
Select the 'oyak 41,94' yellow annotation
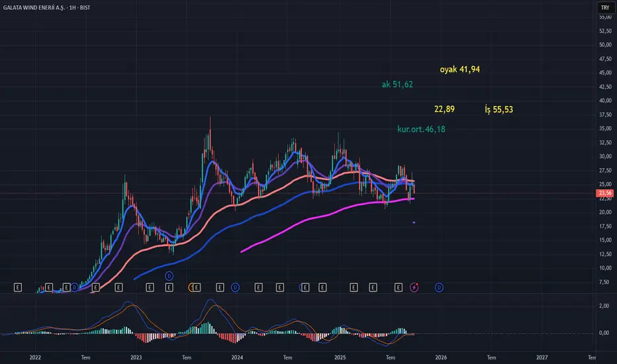(459, 69)
